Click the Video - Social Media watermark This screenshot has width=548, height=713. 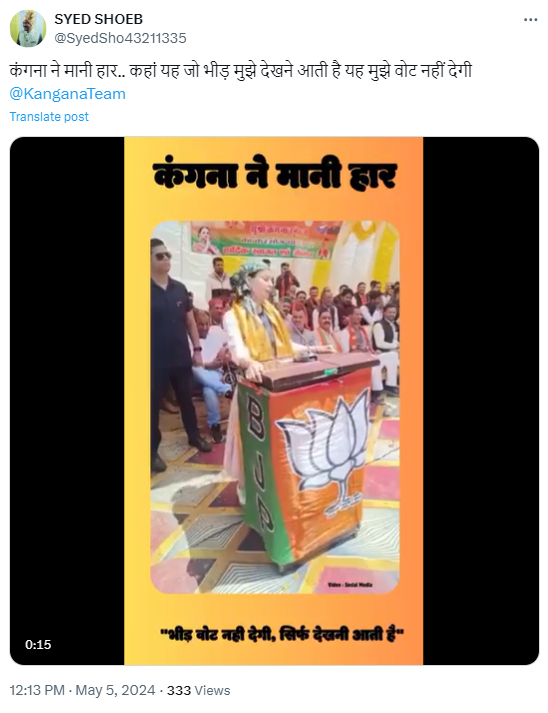349,584
